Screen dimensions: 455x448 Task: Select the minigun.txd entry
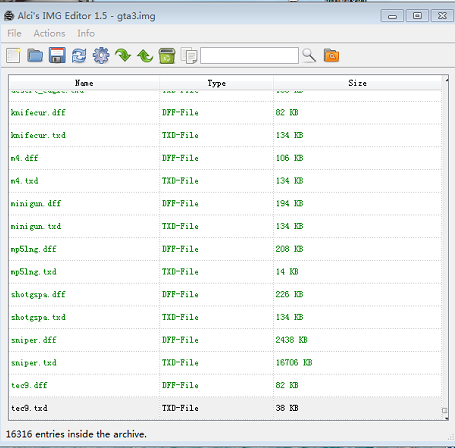[225, 226]
